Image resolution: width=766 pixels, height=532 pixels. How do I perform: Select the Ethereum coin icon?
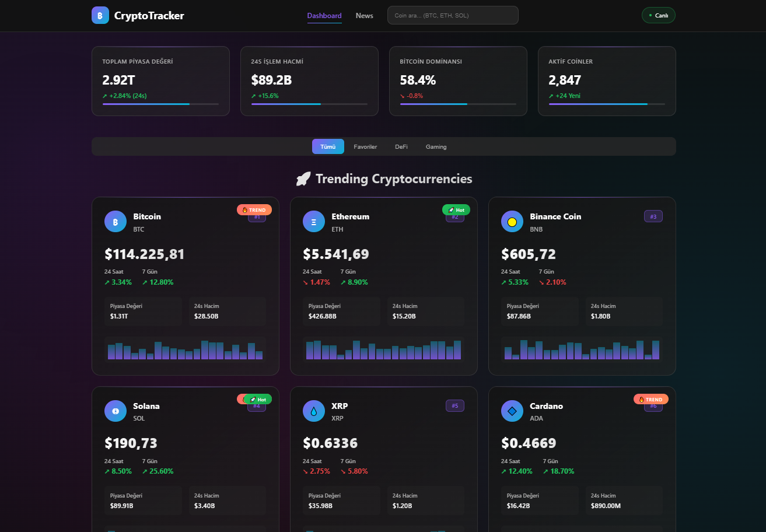[x=314, y=222]
